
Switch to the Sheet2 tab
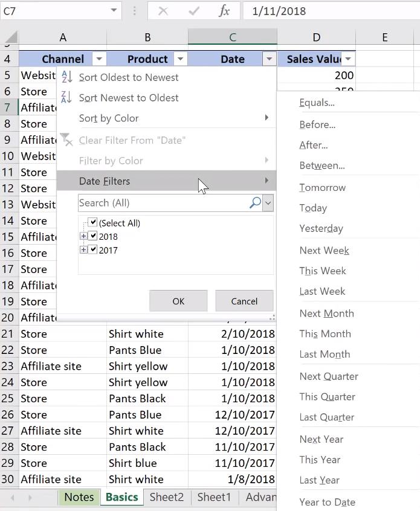click(x=166, y=497)
